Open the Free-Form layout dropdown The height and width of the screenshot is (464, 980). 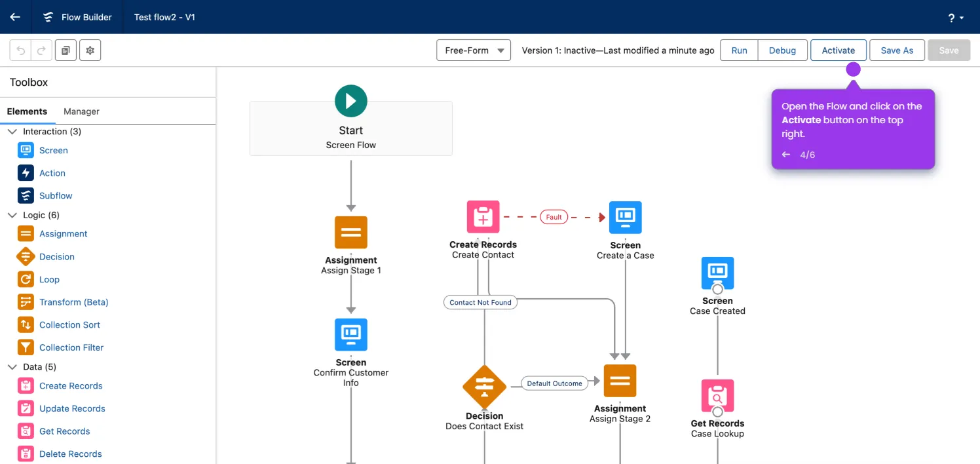point(473,50)
